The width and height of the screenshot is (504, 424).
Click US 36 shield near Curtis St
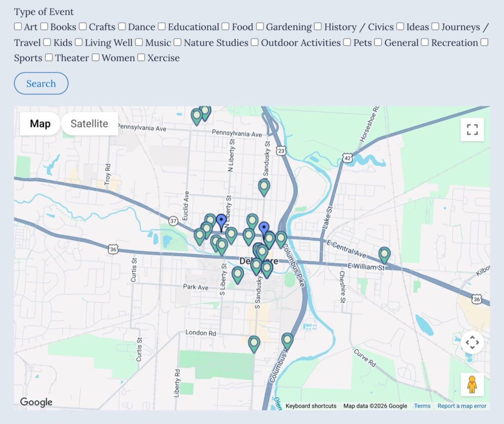tap(113, 249)
